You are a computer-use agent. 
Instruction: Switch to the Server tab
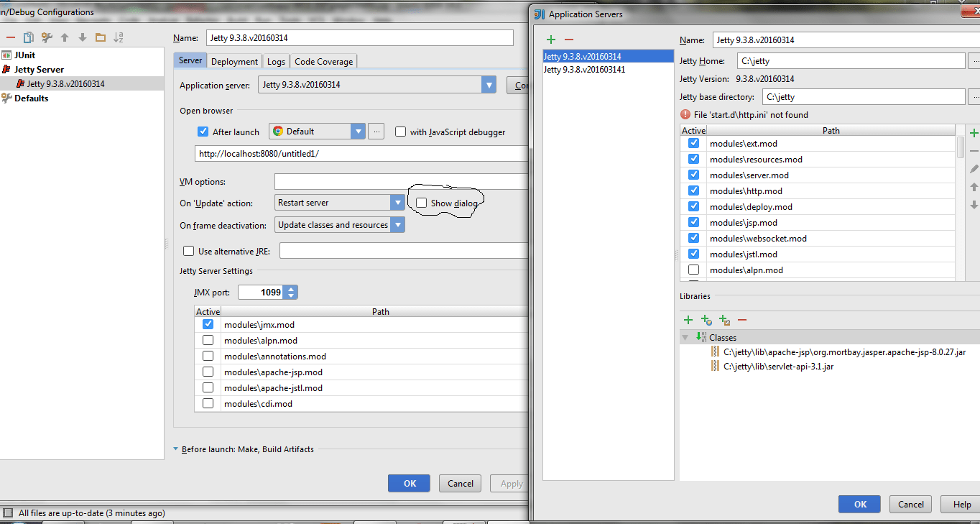tap(190, 61)
